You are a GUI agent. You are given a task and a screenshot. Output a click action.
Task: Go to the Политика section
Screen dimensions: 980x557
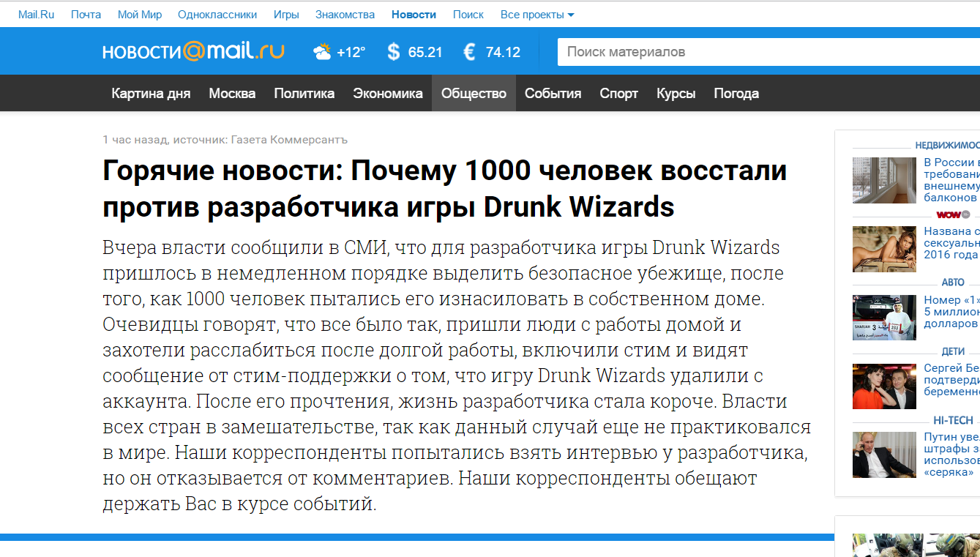tap(304, 93)
